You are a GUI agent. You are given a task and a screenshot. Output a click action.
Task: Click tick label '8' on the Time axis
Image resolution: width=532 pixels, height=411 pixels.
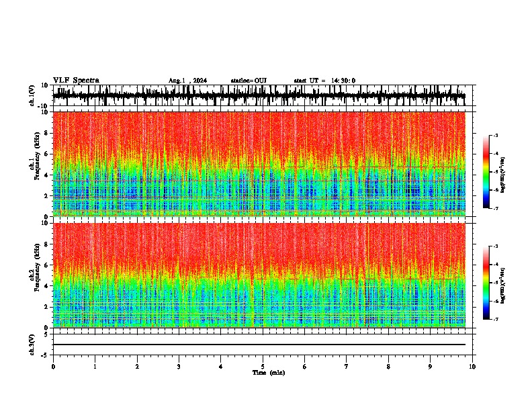tap(388, 367)
